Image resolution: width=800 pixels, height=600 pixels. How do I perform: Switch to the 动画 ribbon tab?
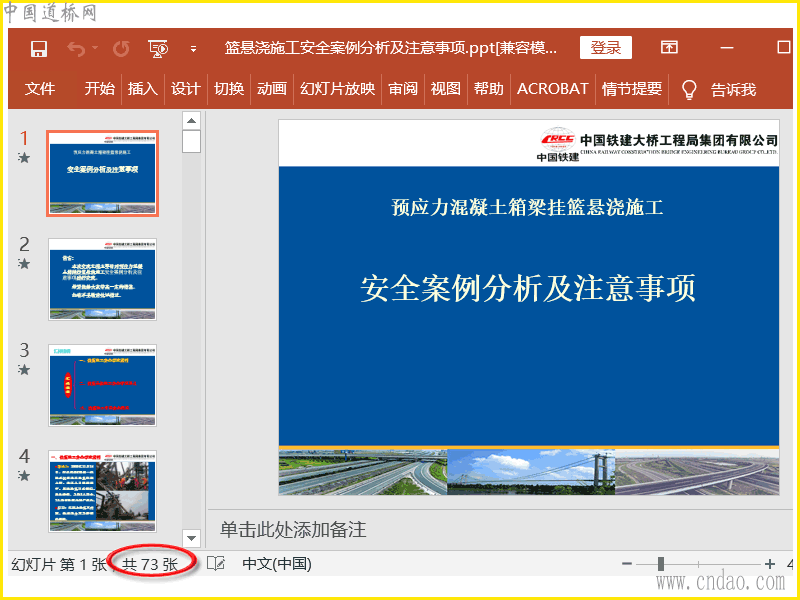271,89
